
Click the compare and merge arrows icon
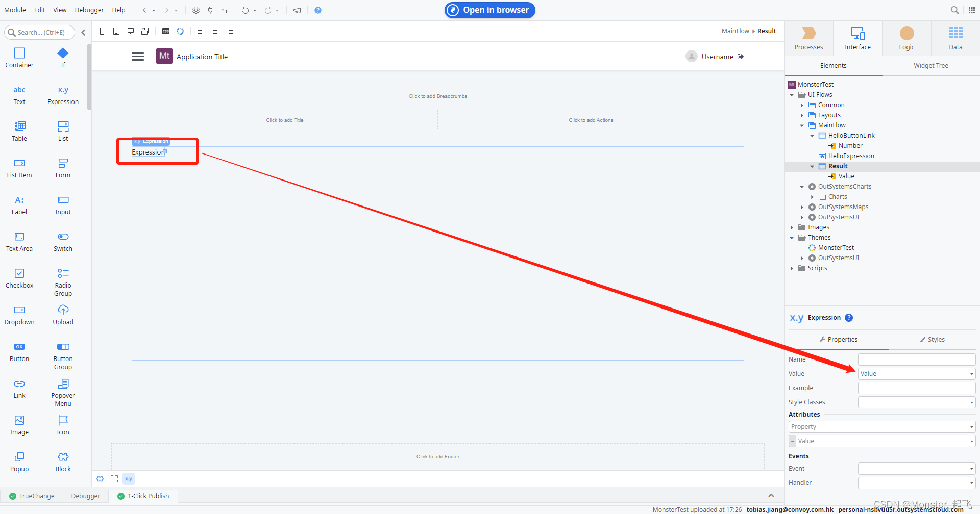point(225,10)
